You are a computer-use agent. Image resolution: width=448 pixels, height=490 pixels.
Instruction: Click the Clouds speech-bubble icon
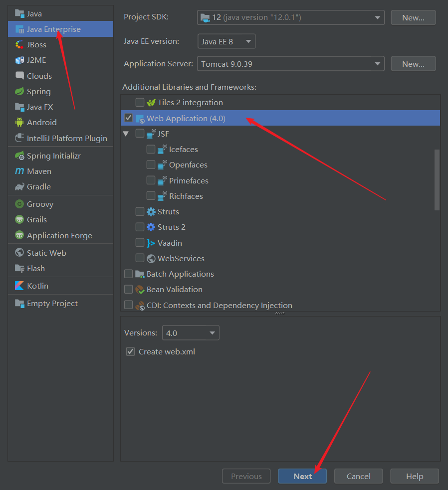[x=19, y=76]
